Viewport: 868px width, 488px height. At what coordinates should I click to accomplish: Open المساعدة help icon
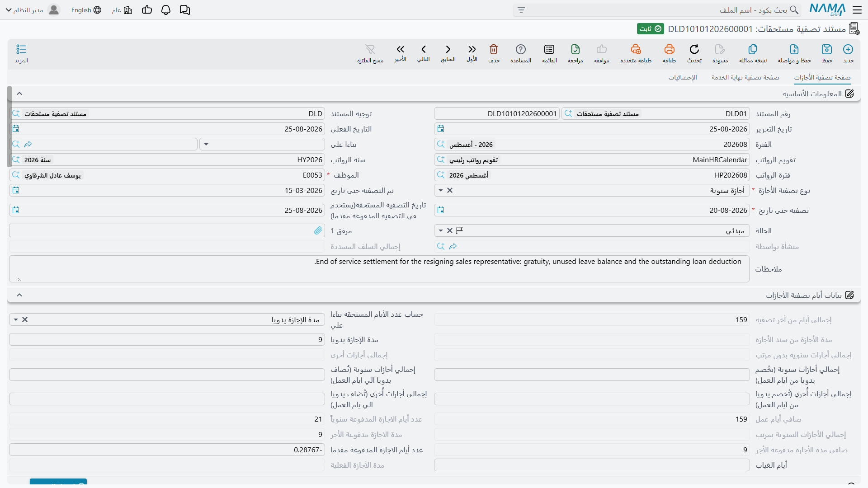[x=521, y=49]
